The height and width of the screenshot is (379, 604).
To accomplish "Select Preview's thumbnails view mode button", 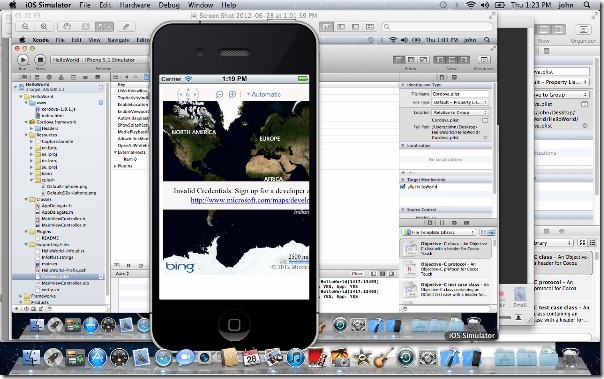I will 341,27.
